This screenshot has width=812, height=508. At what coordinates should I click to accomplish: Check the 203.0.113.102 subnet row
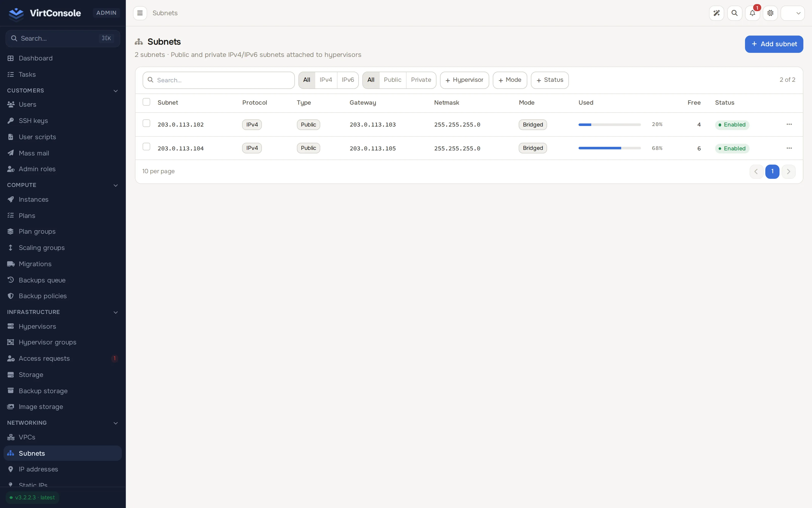[146, 123]
